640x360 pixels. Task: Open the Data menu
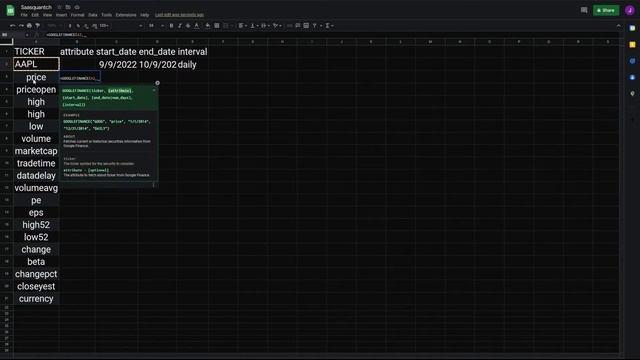click(93, 15)
